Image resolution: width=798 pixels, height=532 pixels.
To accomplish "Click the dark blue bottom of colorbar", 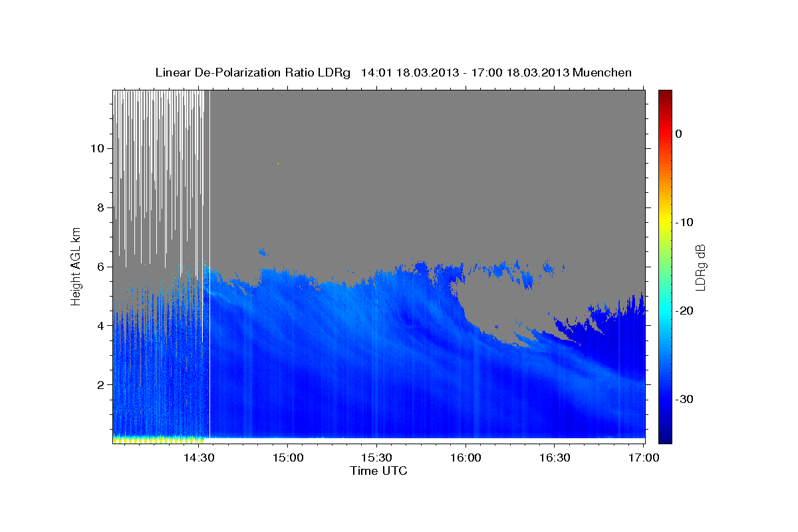I will point(665,438).
